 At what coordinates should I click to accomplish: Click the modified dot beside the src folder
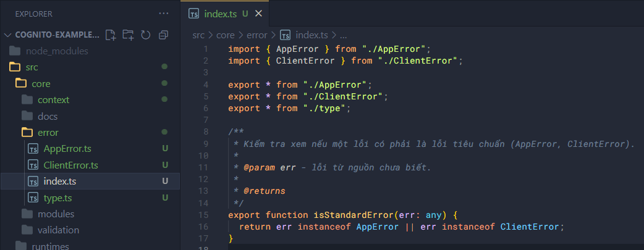[164, 67]
